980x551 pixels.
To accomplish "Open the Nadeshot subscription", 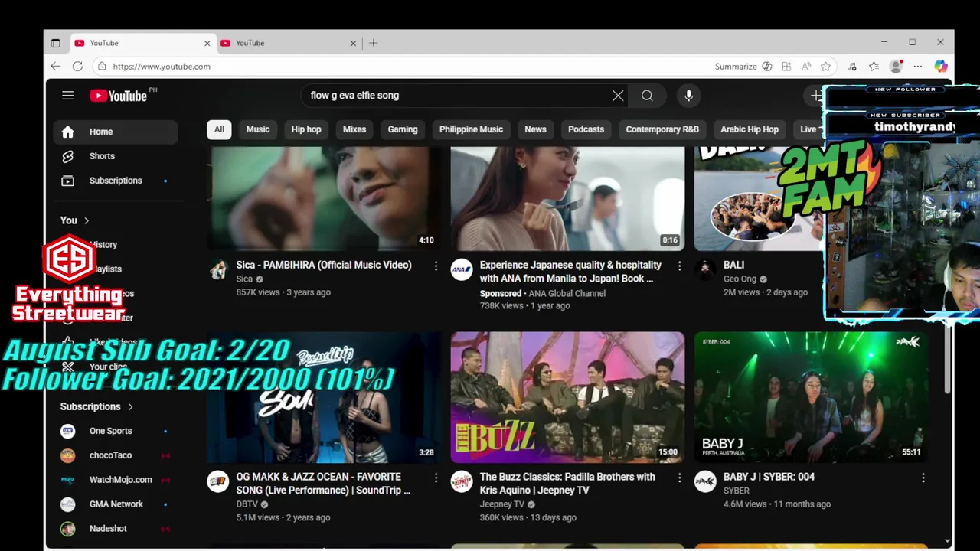I will (x=115, y=529).
